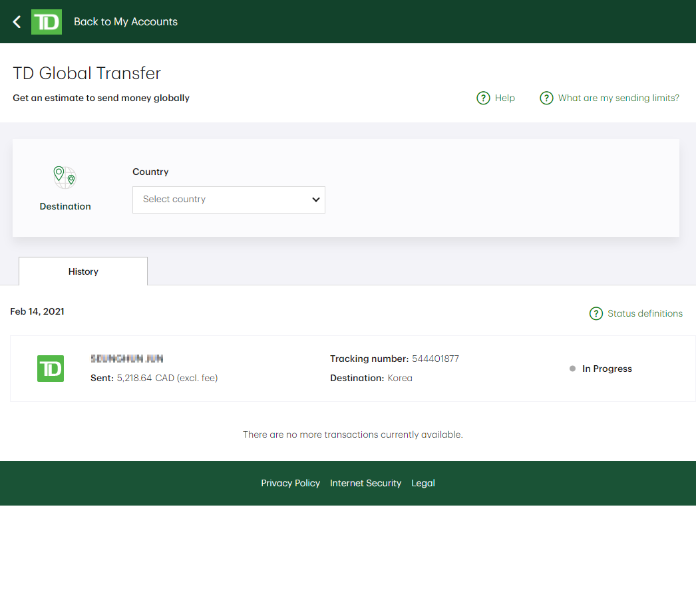The width and height of the screenshot is (696, 616).
Task: Click 'There are no more transactions' message
Action: [353, 434]
